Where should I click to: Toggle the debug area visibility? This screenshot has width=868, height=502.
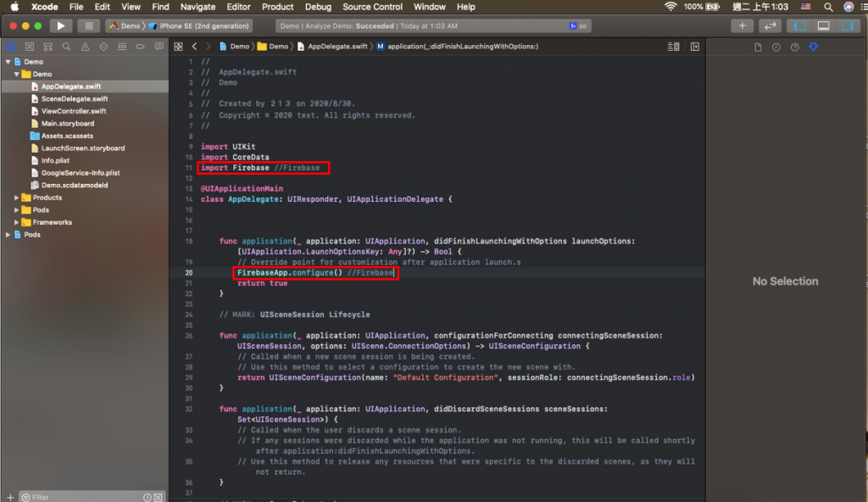click(824, 25)
